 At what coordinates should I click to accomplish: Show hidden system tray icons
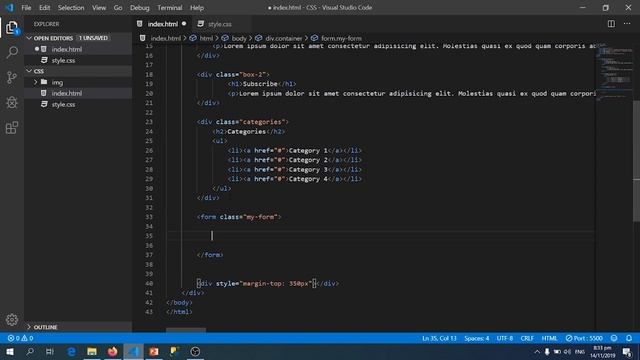(x=537, y=351)
